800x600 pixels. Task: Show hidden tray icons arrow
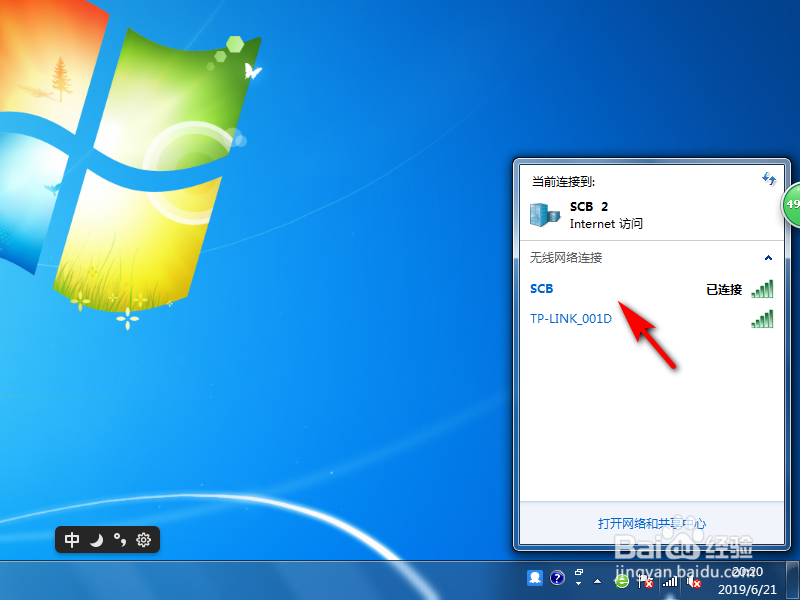click(597, 581)
